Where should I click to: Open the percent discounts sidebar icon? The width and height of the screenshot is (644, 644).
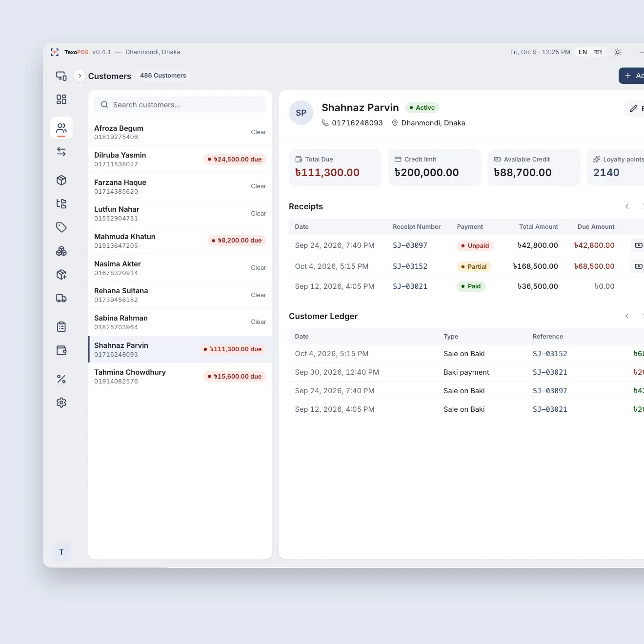[61, 379]
